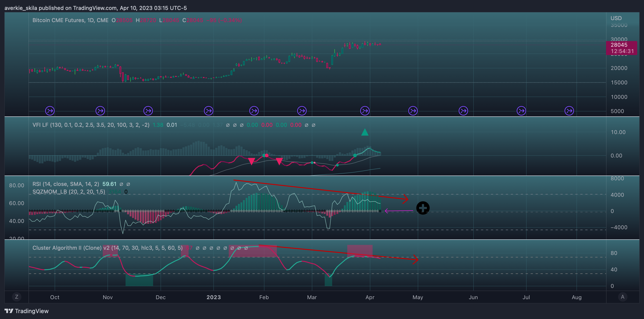Click the pink down-triangle right of Feb gridline

click(279, 161)
